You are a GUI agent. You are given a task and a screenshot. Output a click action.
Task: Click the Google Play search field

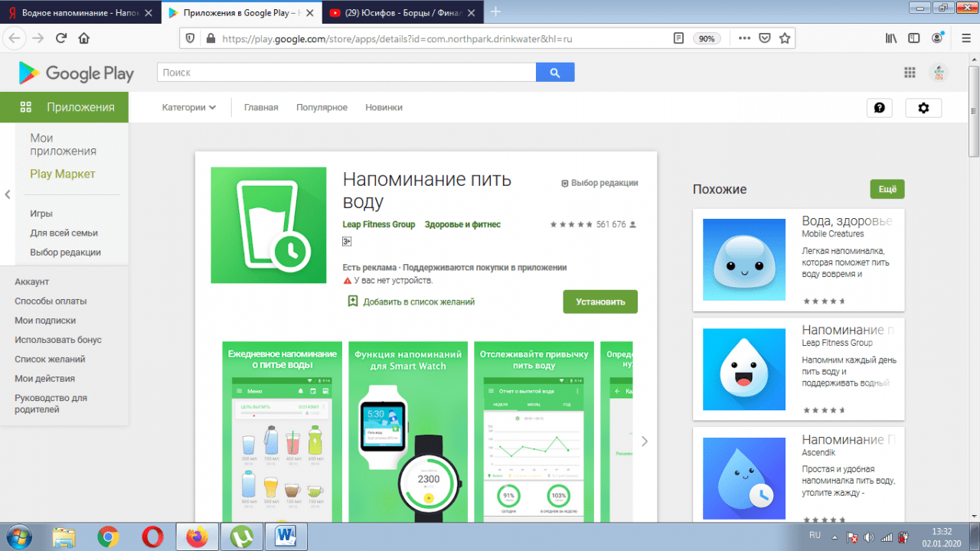(346, 72)
